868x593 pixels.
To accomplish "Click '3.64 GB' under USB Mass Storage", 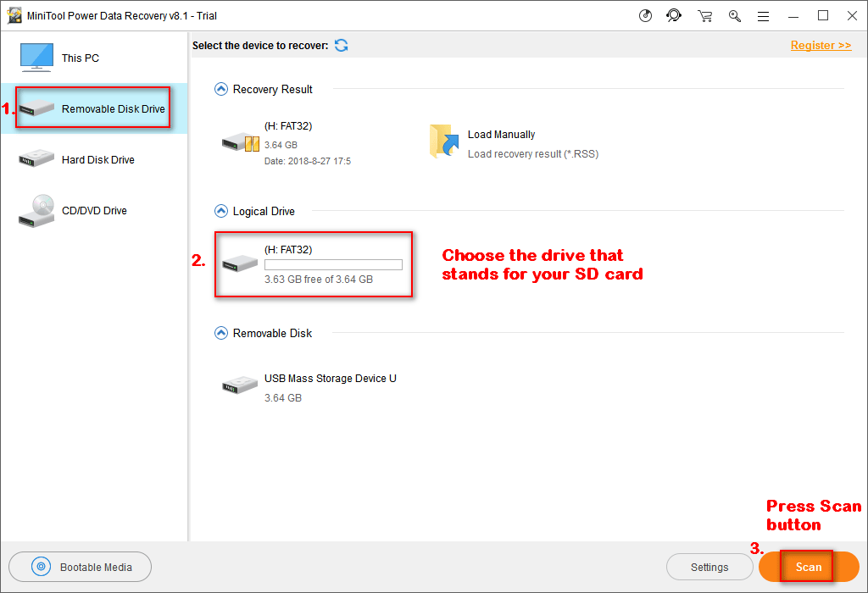I will point(283,397).
